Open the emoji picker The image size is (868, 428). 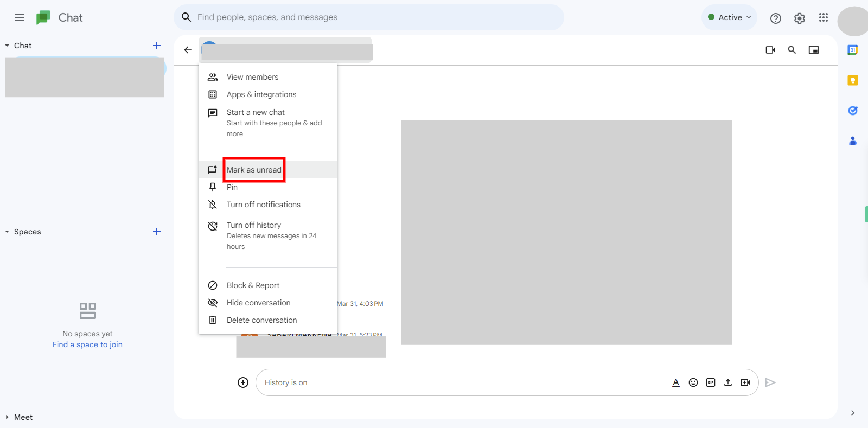coord(693,382)
